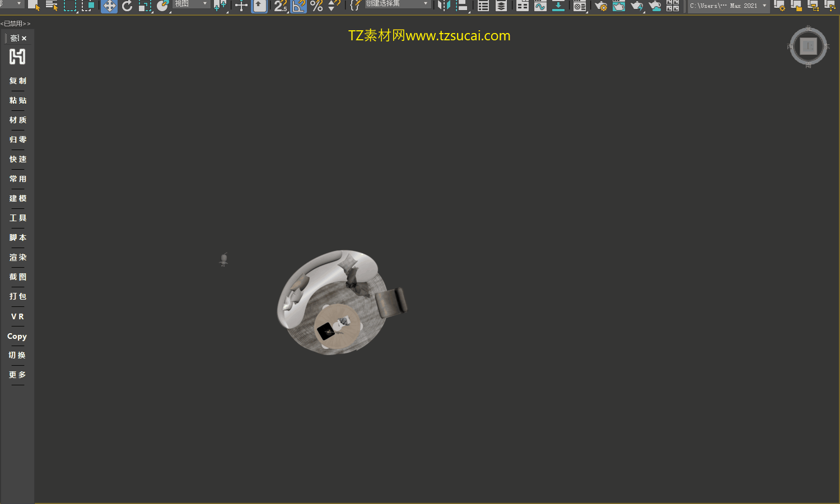Viewport: 840px width, 504px height.
Task: Click the project folder structure icon
Action: pyautogui.click(x=813, y=6)
